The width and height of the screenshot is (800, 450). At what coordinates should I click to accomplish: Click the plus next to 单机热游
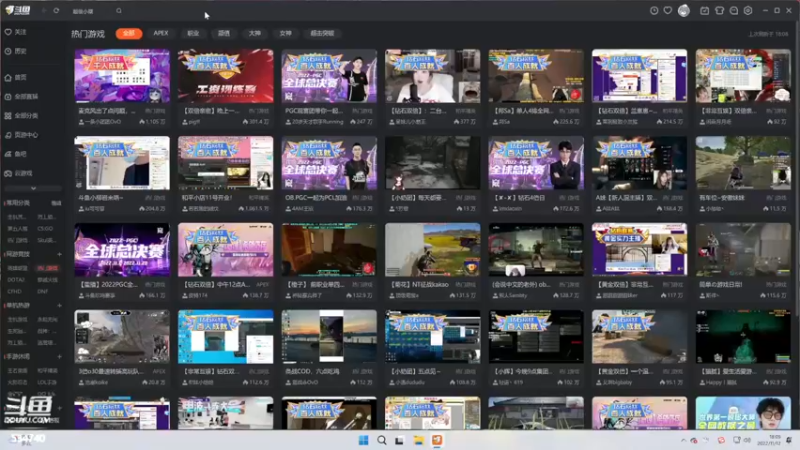coord(59,306)
